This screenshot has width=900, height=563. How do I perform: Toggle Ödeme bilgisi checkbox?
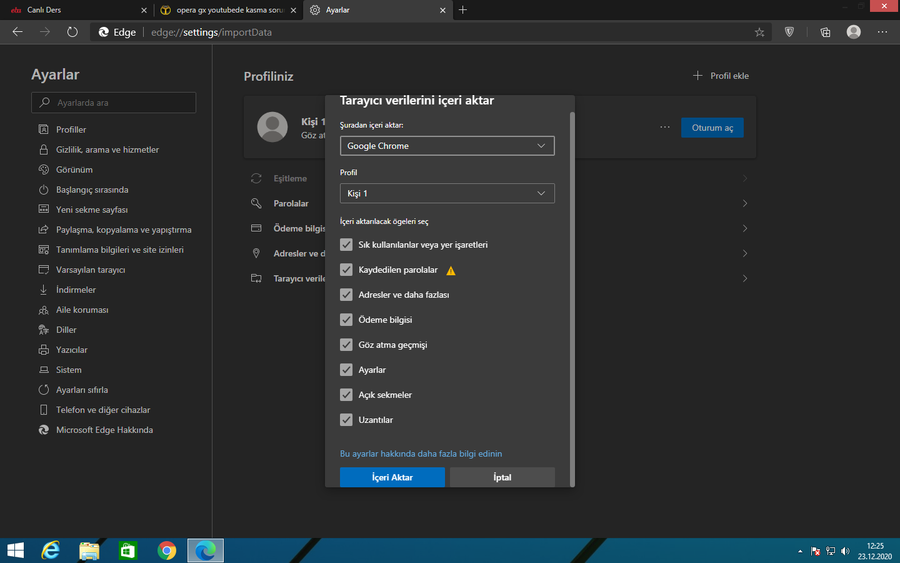point(346,320)
